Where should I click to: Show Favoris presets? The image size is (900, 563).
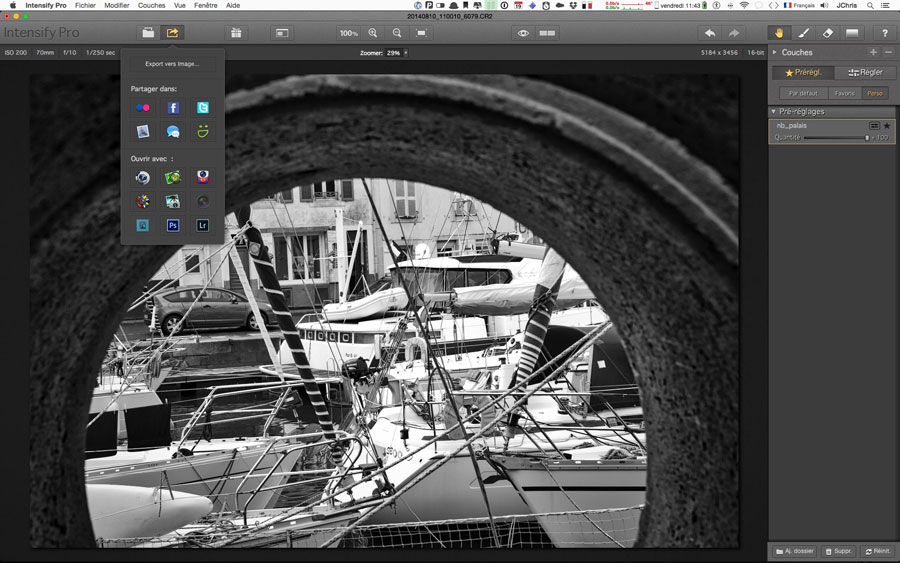(844, 93)
